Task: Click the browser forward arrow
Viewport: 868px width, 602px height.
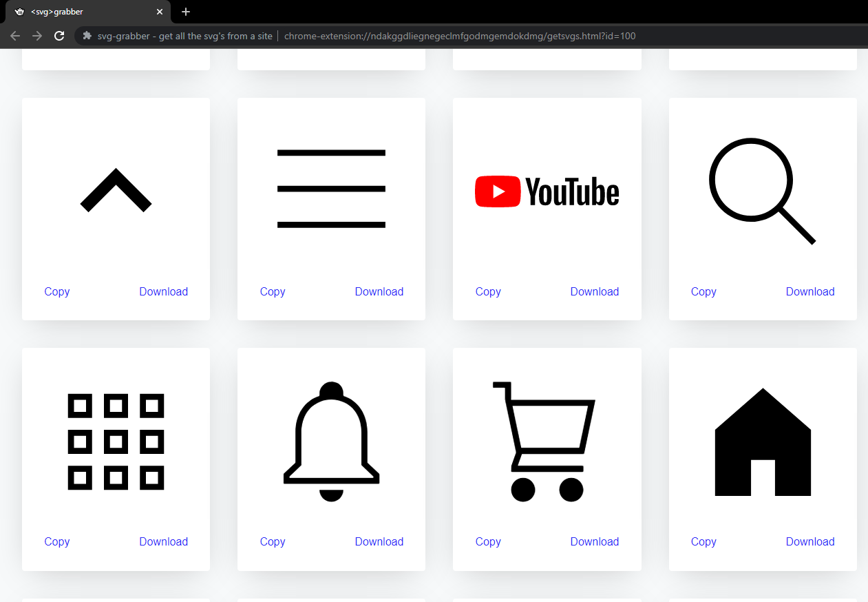Action: pyautogui.click(x=37, y=36)
